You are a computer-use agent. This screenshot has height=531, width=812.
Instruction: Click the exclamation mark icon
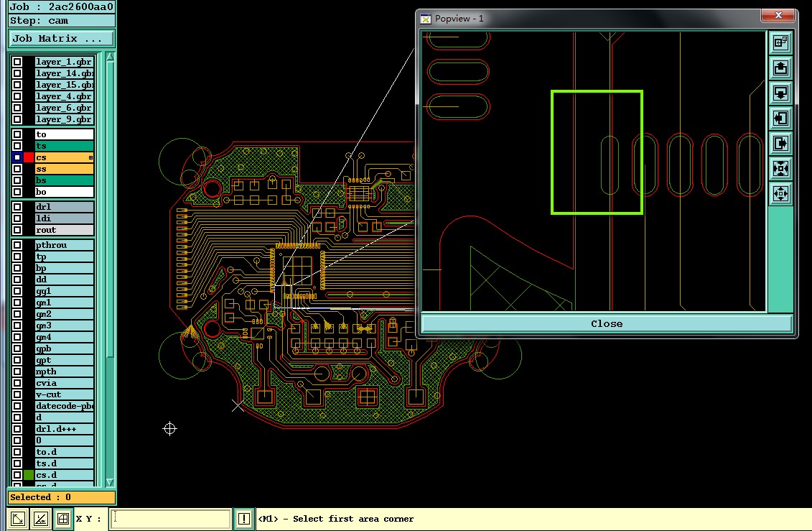click(244, 519)
